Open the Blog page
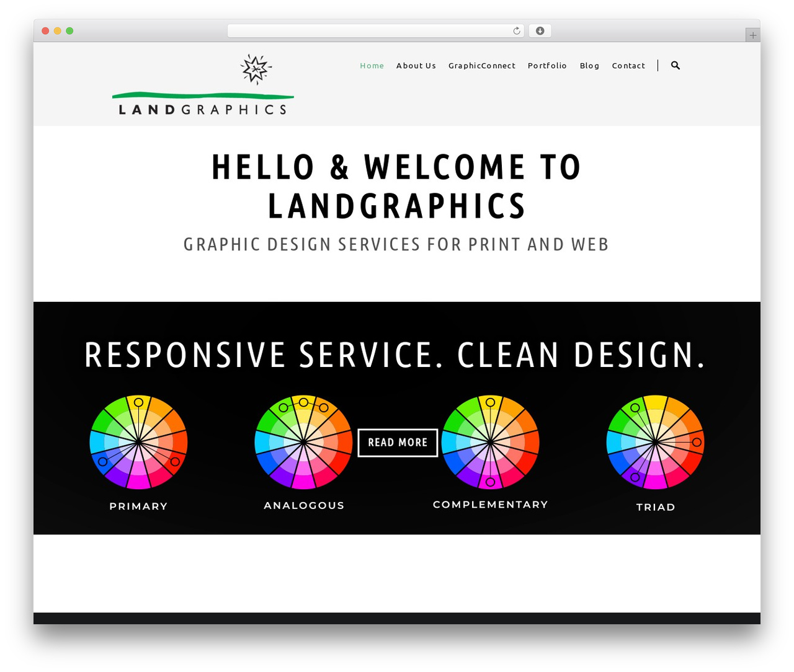Viewport: 794px width, 672px height. click(x=590, y=66)
